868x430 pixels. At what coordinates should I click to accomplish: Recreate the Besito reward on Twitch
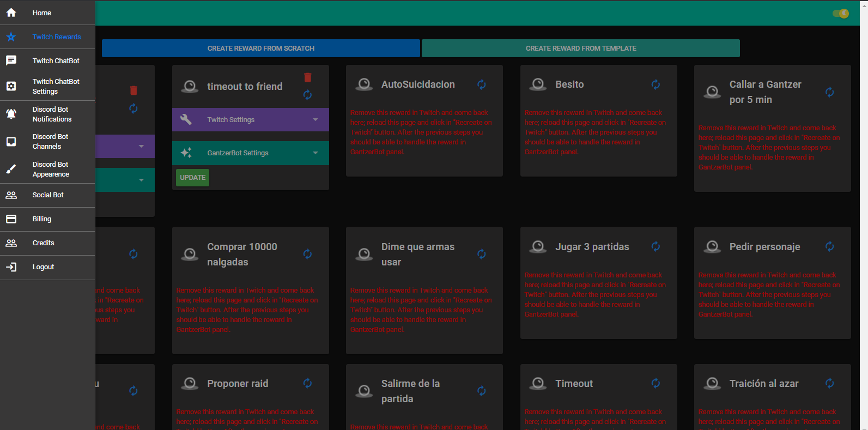[655, 84]
